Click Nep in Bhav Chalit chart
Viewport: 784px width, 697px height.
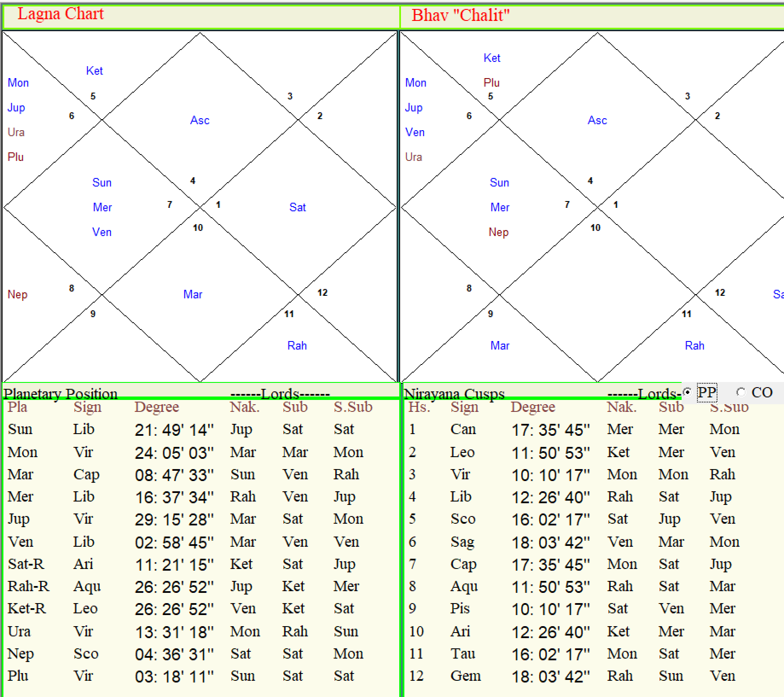click(499, 233)
